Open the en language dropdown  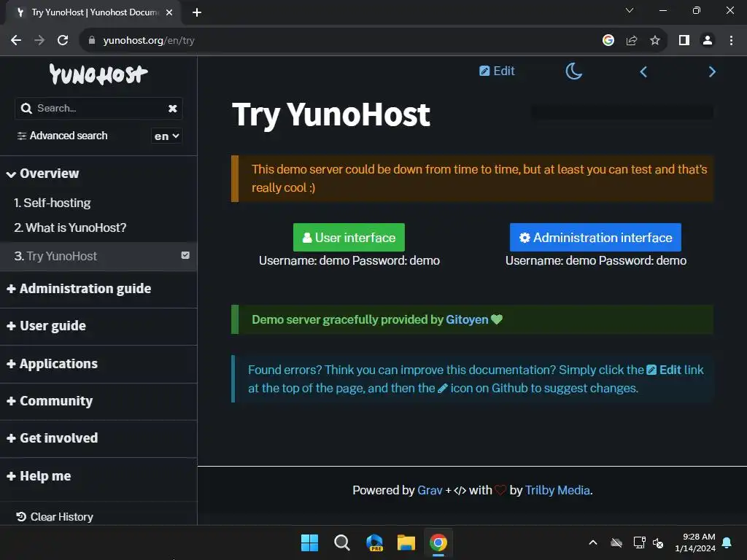[166, 136]
